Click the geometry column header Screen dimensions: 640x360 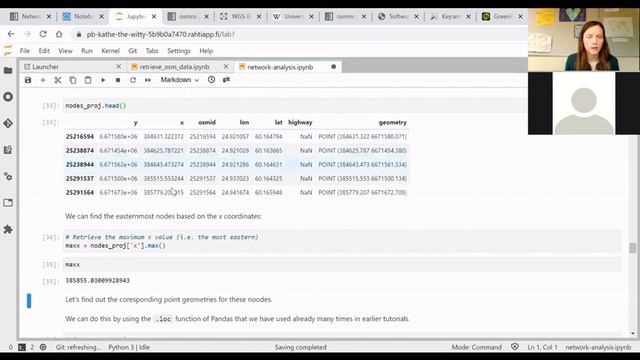pyautogui.click(x=392, y=122)
